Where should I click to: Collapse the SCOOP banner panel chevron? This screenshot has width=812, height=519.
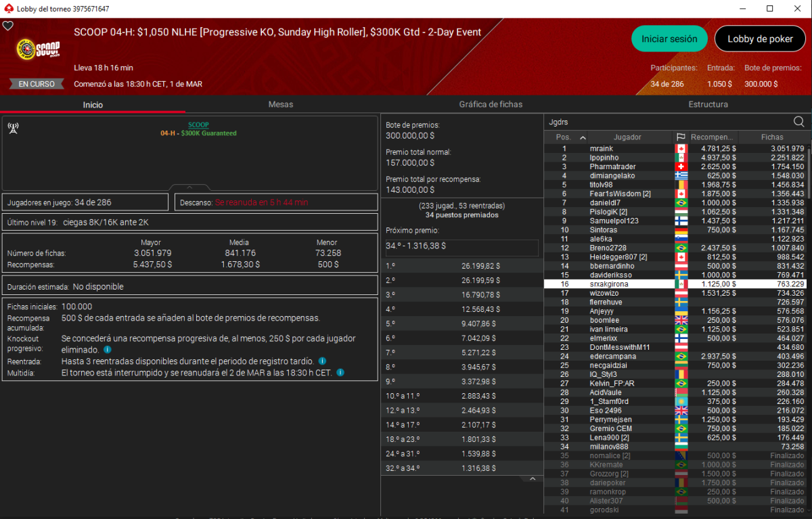pos(189,187)
